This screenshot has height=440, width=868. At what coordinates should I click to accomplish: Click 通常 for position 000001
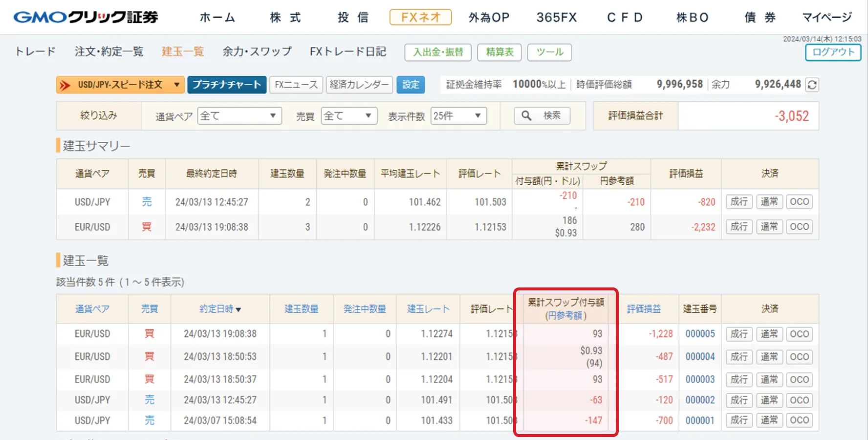point(769,420)
